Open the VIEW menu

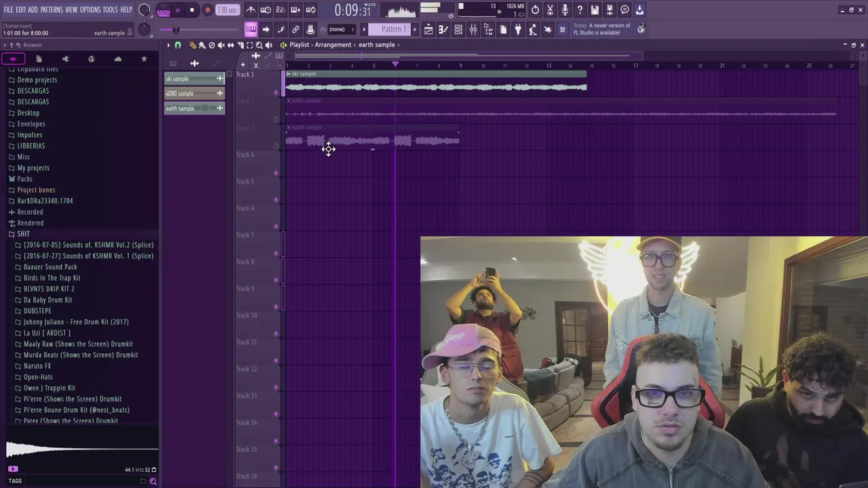tap(71, 9)
